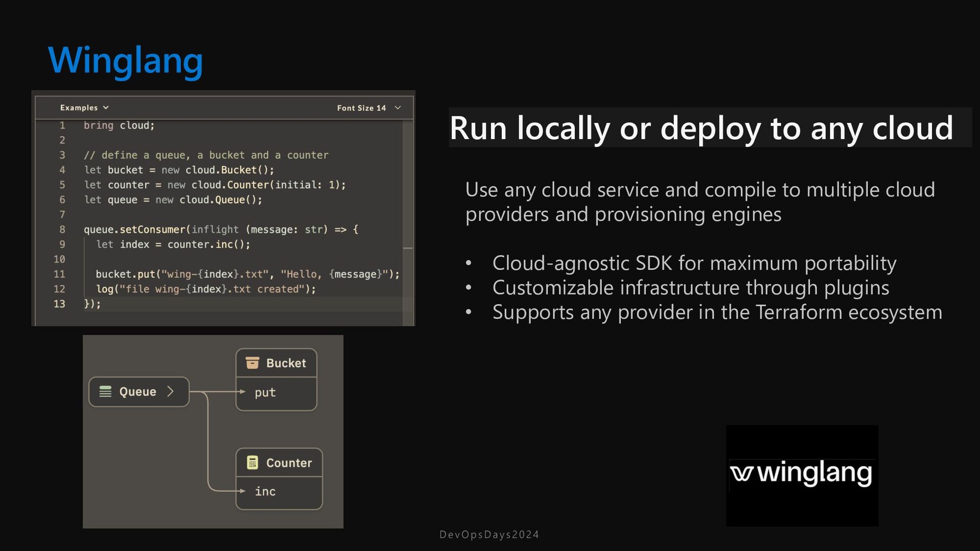Select the inc operation in Counter node
Viewport: 980px width, 551px height.
point(265,491)
